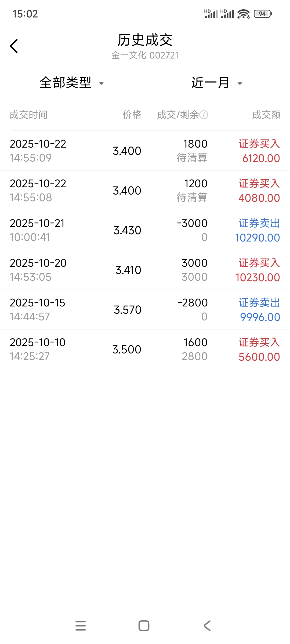Open Android recent apps menu icon
The width and height of the screenshot is (290, 644).
pyautogui.click(x=81, y=625)
